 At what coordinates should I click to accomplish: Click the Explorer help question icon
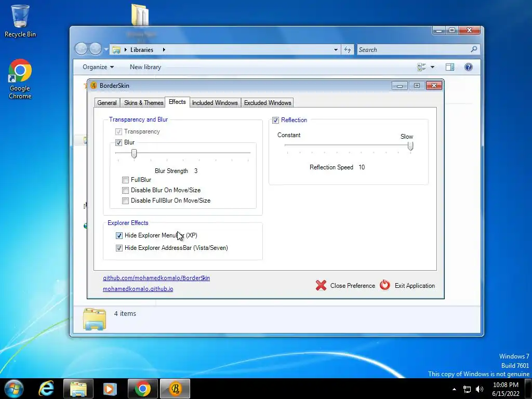click(469, 67)
